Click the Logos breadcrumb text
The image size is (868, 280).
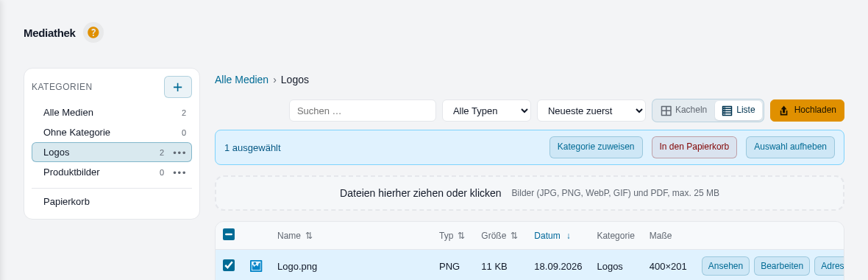(295, 80)
